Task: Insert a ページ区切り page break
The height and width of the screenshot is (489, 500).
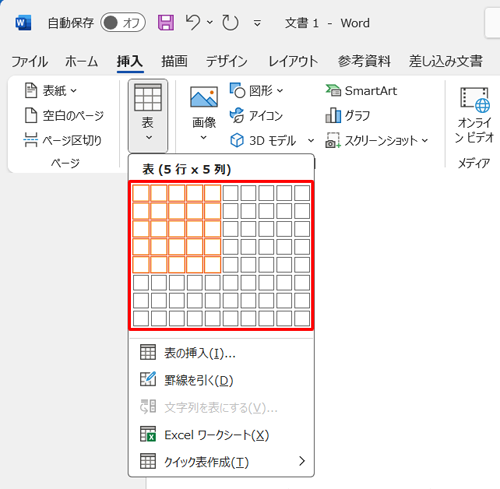Action: click(63, 140)
